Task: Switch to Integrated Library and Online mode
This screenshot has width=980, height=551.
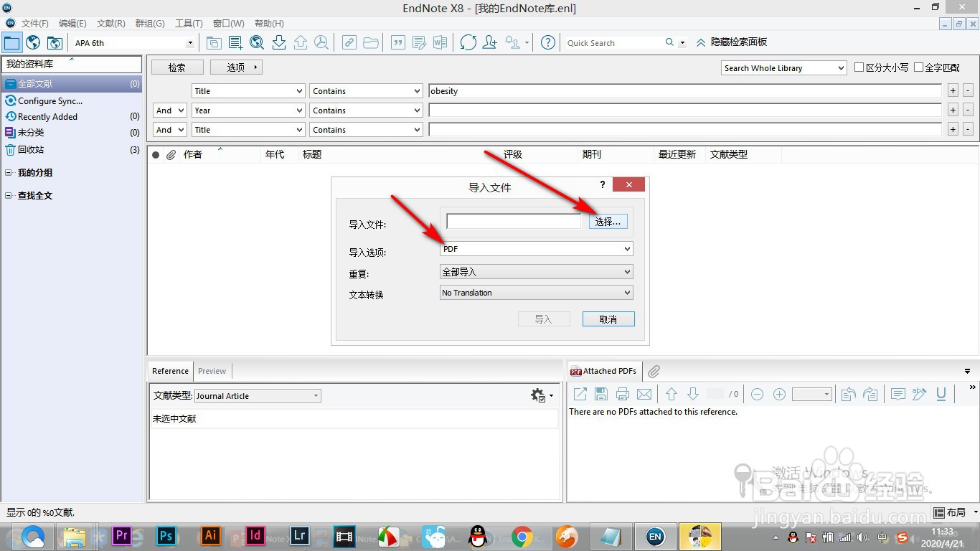Action: pyautogui.click(x=55, y=42)
